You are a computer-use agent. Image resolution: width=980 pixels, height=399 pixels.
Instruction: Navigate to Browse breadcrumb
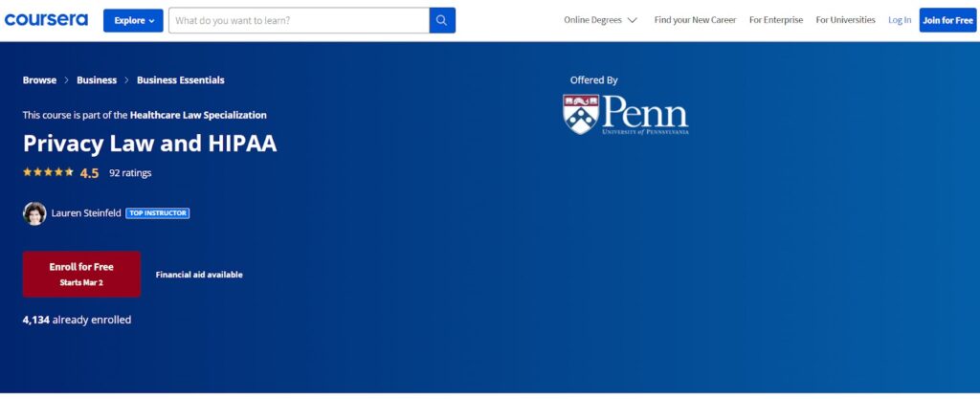click(x=39, y=80)
